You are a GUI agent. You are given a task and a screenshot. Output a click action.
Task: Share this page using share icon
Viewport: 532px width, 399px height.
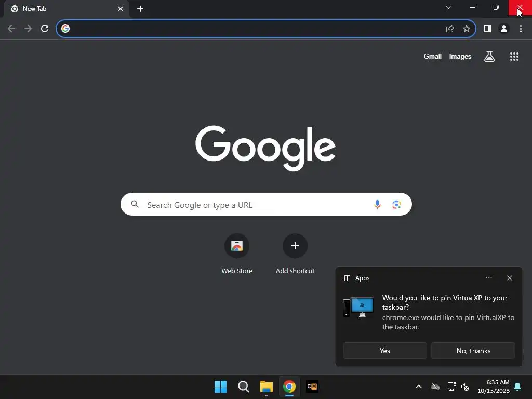tap(450, 29)
